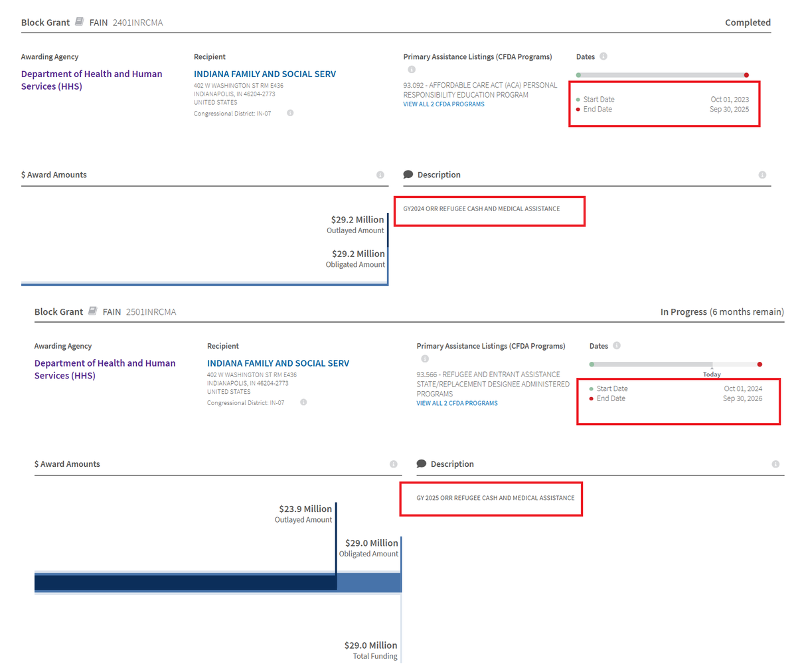Screen dimensions: 796x672
Task: Click info icon under CFDA Programs heading of 2501INRCMA
Action: tap(425, 359)
